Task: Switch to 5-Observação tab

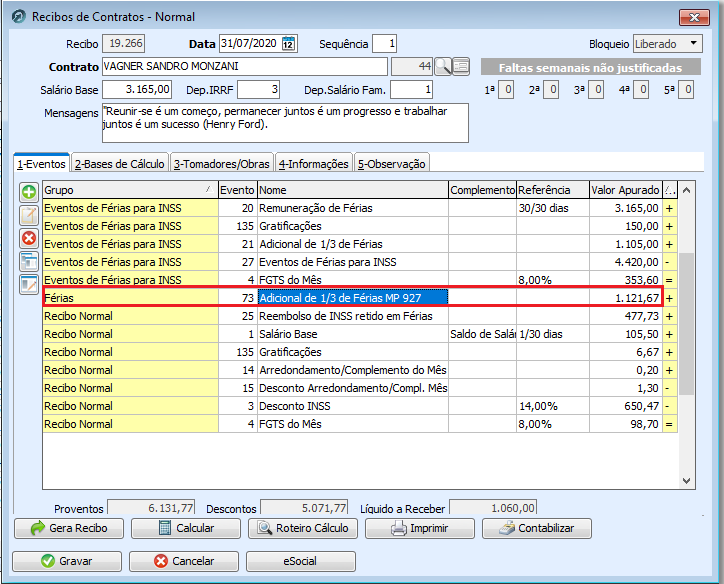Action: click(x=392, y=164)
